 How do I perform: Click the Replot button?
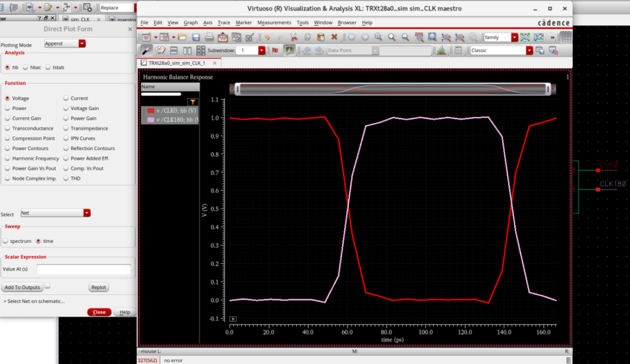pos(98,287)
